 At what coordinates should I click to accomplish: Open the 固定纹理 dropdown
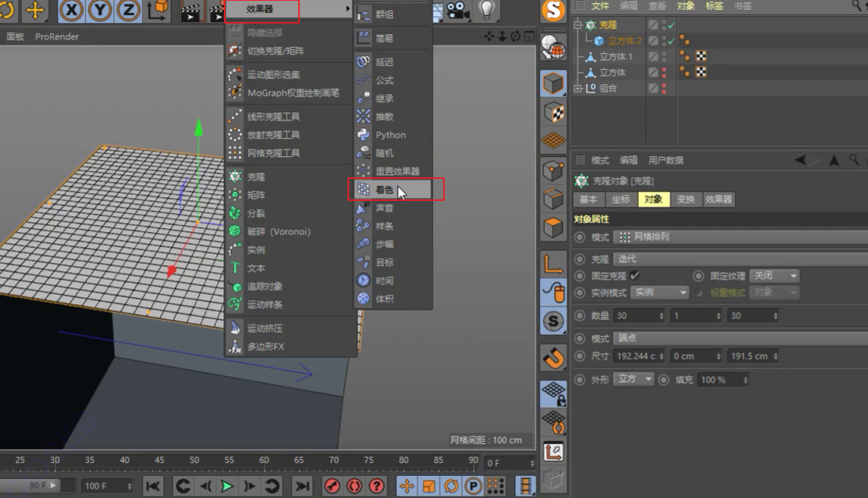[775, 276]
